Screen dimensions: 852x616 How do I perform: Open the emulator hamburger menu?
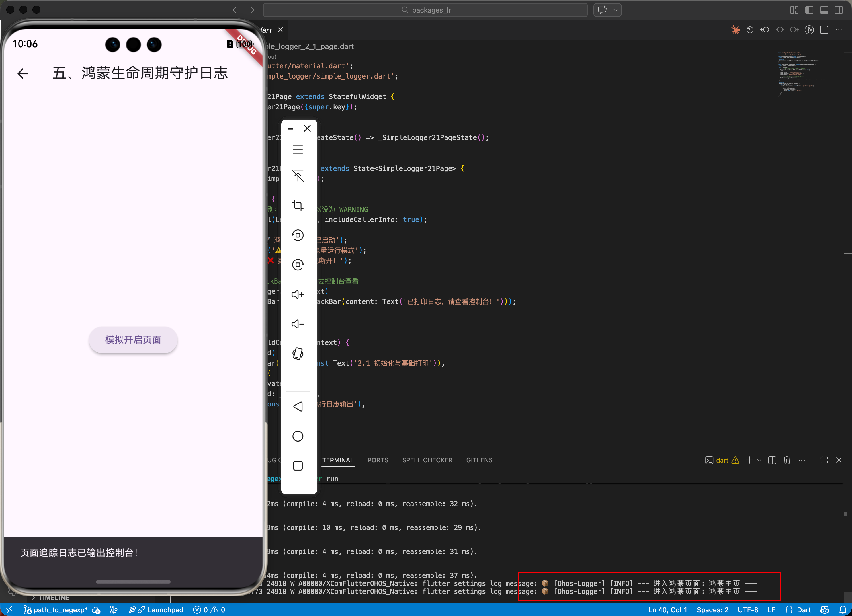[298, 149]
